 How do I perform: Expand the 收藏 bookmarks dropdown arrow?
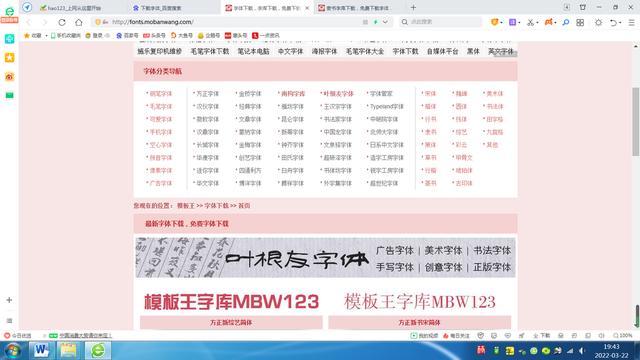[46, 36]
